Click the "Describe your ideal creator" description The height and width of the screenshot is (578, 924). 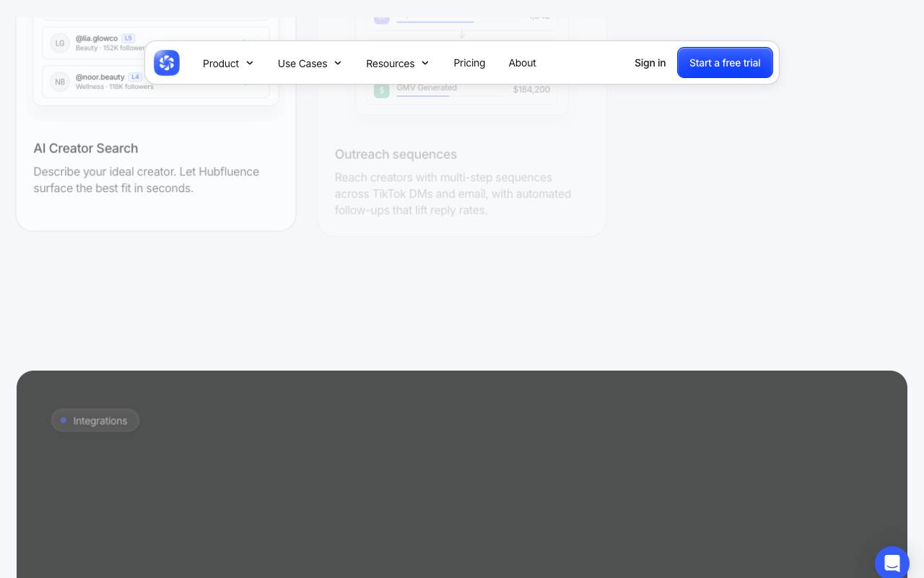tap(147, 180)
